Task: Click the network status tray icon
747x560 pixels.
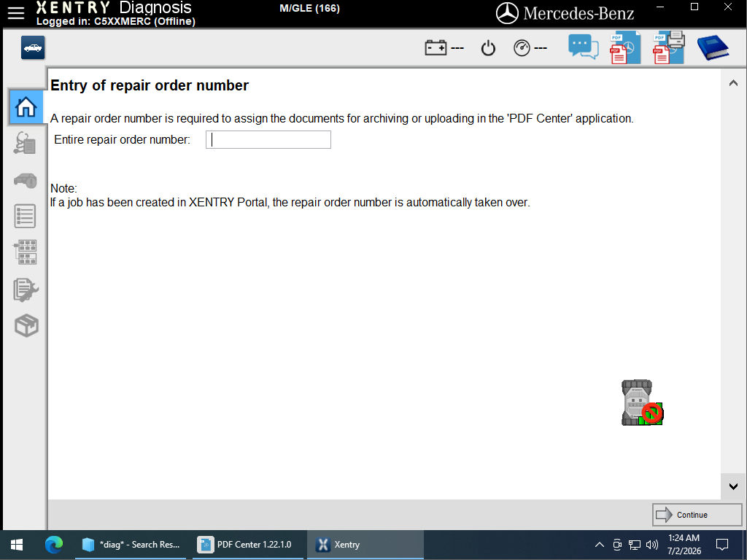Action: tap(635, 545)
